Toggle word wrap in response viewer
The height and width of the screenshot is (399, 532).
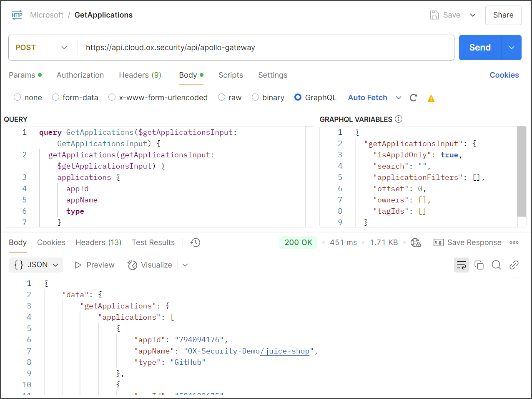[461, 265]
